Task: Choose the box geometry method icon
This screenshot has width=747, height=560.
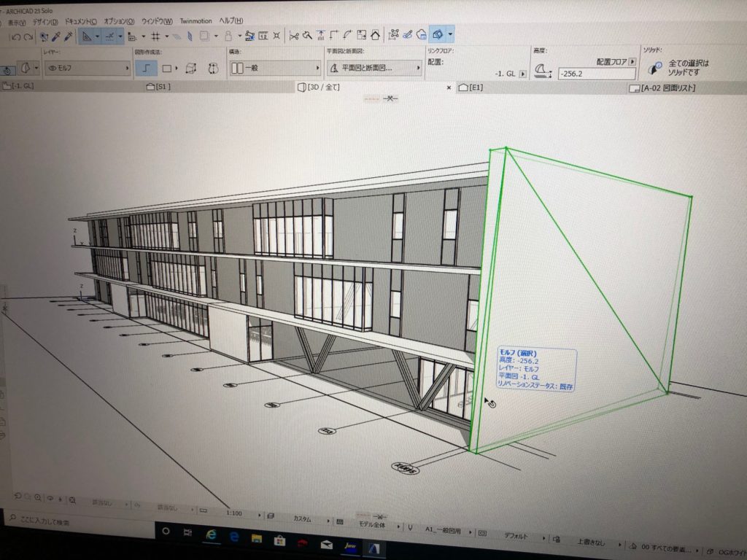Action: pos(190,69)
